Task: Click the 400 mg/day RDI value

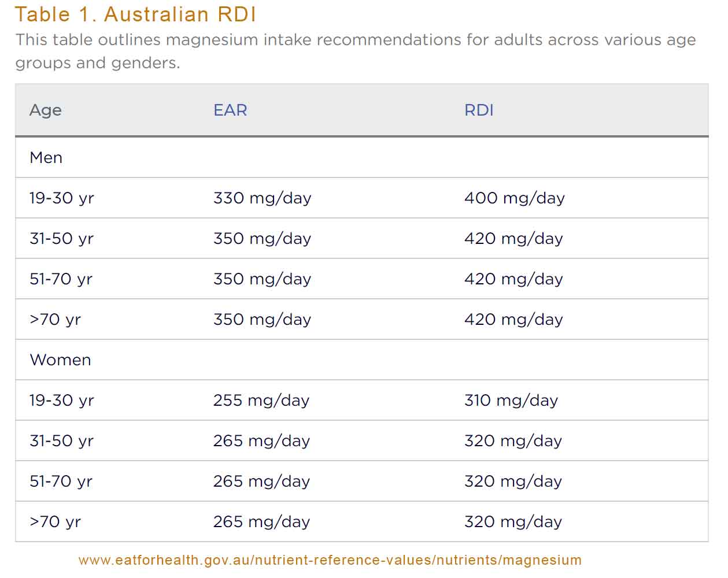Action: tap(514, 198)
